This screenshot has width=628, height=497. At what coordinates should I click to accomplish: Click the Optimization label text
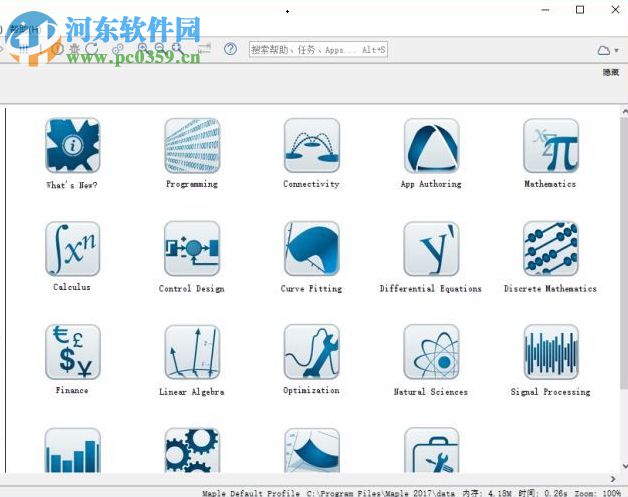311,390
